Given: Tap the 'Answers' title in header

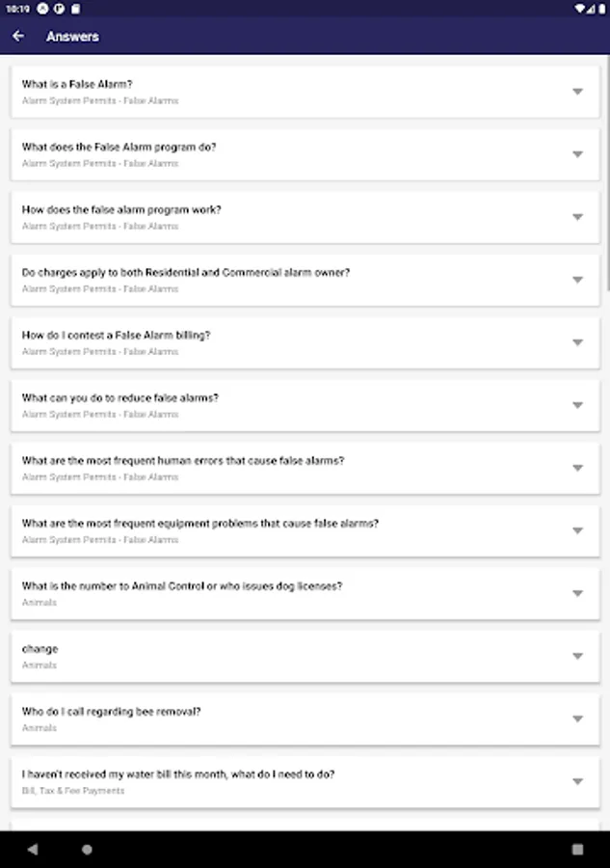Looking at the screenshot, I should click(x=72, y=37).
